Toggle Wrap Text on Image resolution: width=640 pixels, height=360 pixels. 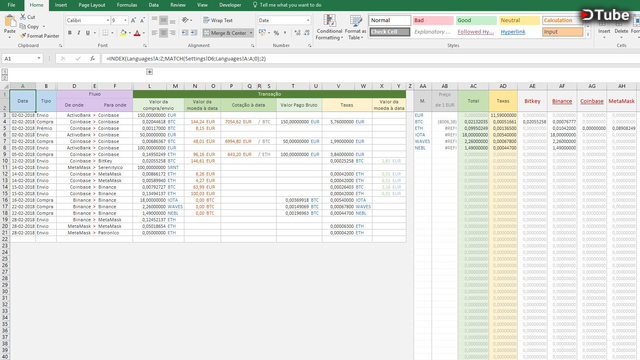coord(218,20)
